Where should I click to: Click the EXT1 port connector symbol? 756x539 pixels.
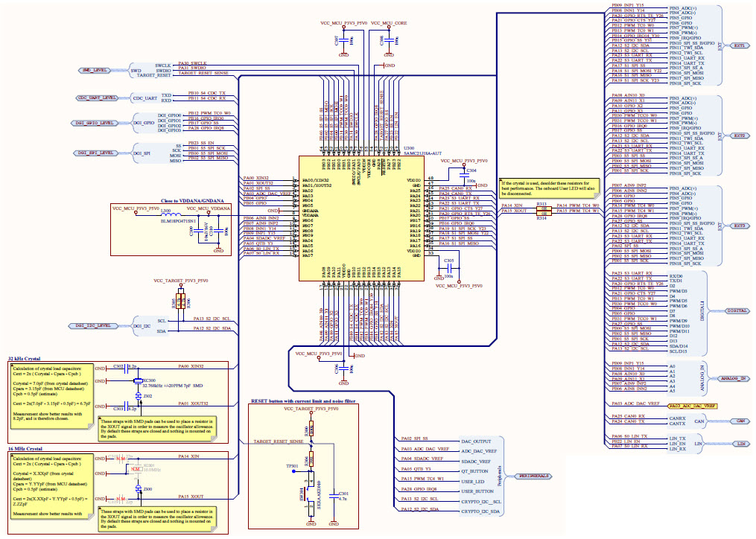(x=741, y=45)
